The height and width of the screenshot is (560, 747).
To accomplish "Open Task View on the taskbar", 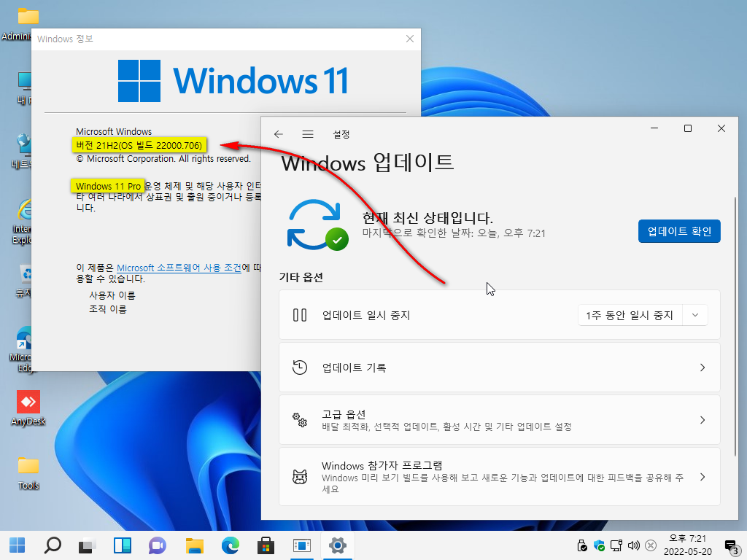I will click(88, 545).
